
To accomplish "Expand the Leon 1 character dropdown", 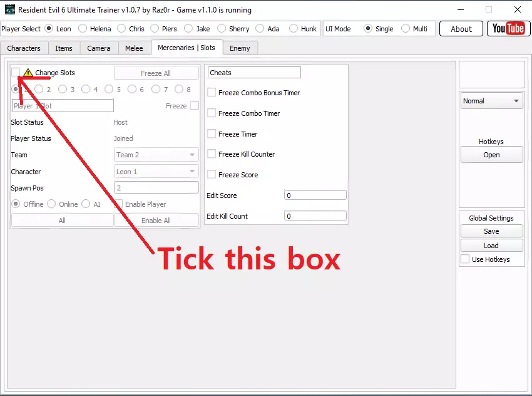I will [x=156, y=172].
